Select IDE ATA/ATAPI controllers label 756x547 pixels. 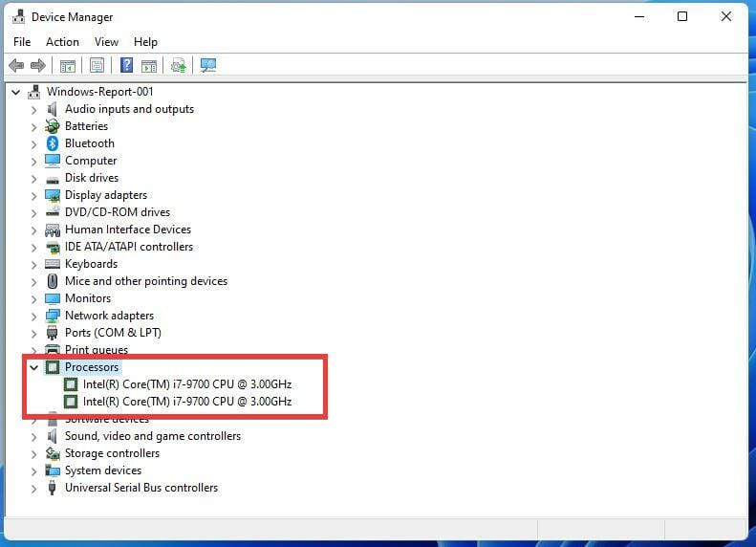[129, 247]
